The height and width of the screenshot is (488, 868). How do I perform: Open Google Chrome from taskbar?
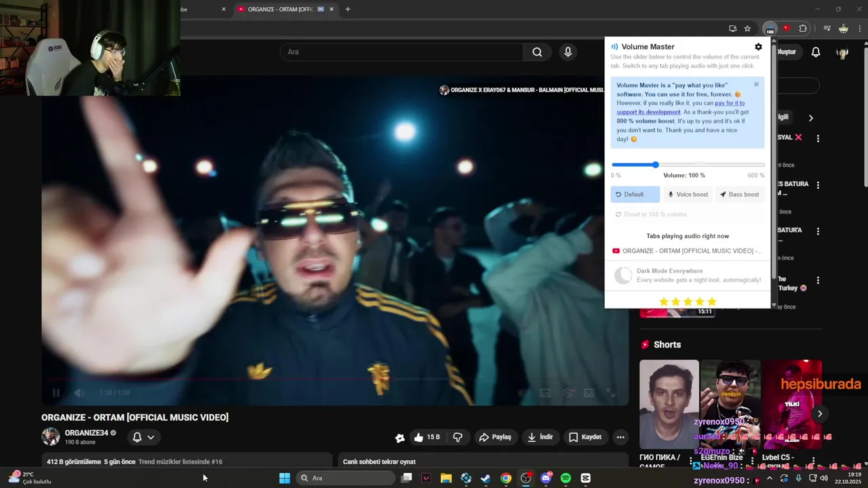506,478
